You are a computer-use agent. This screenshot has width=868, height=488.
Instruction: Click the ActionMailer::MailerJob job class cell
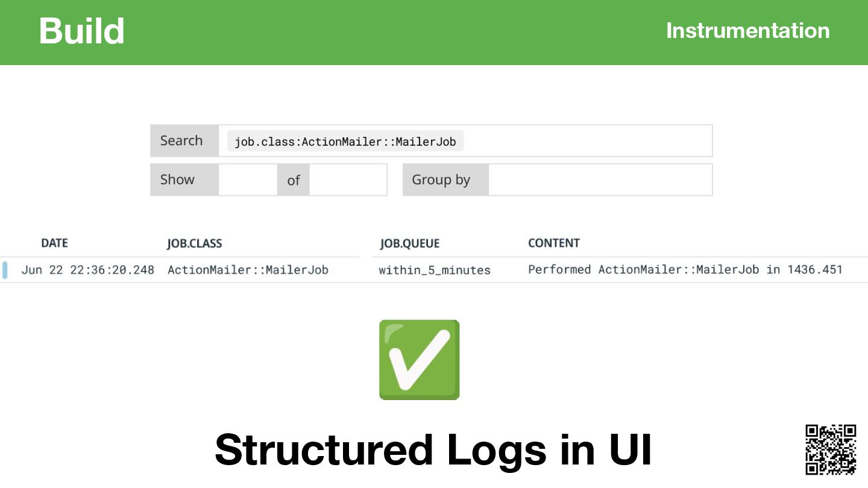[248, 270]
